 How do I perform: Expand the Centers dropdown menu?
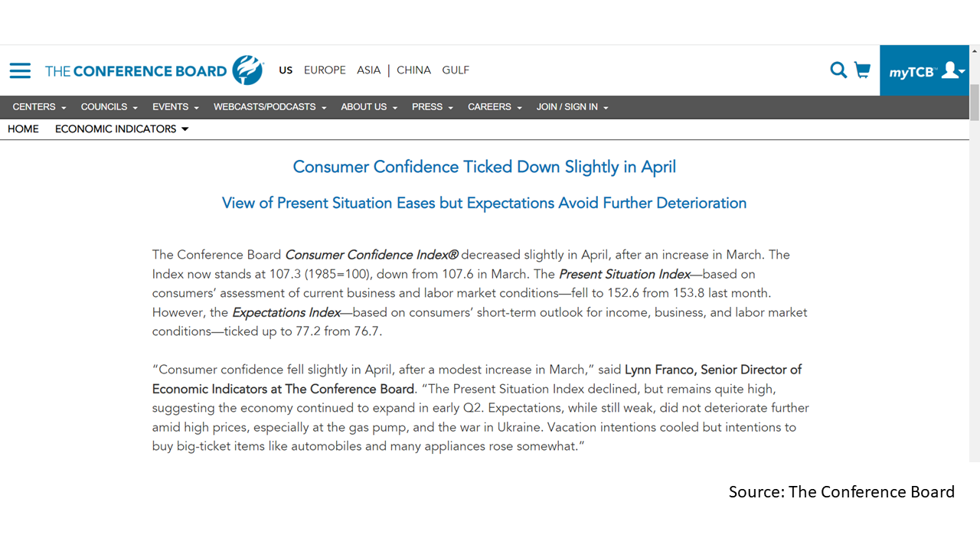pyautogui.click(x=39, y=107)
